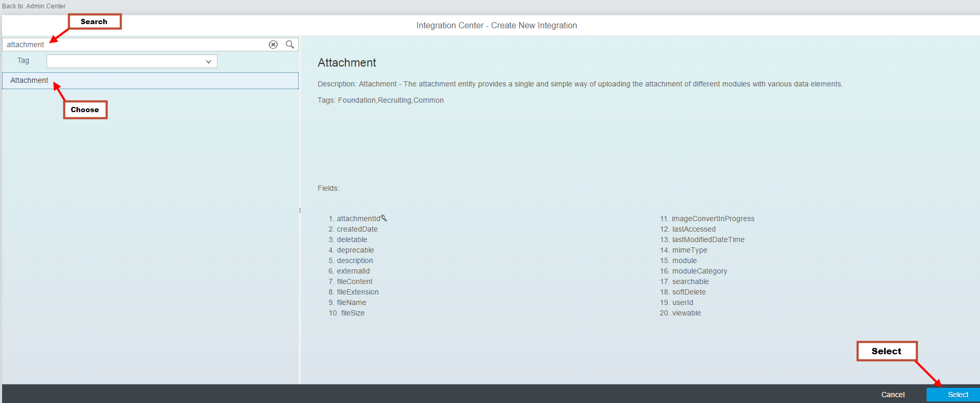Click the Tag label
Viewport: 980px width, 403px height.
pyautogui.click(x=24, y=61)
